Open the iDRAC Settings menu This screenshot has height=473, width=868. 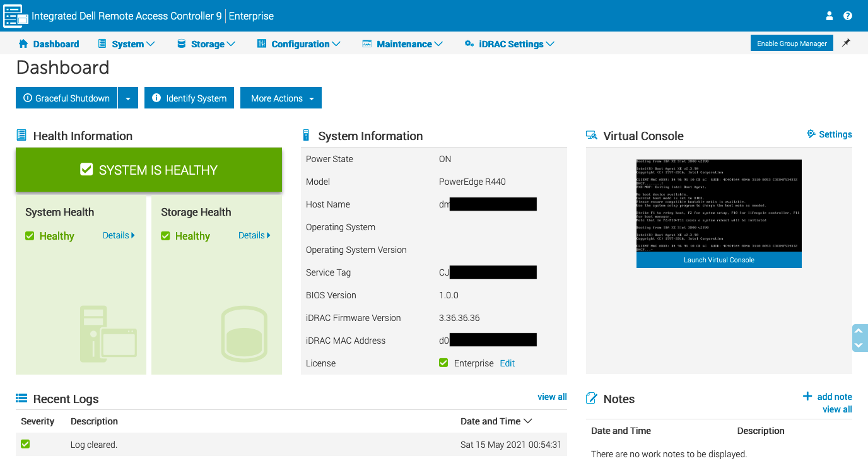[x=510, y=44]
